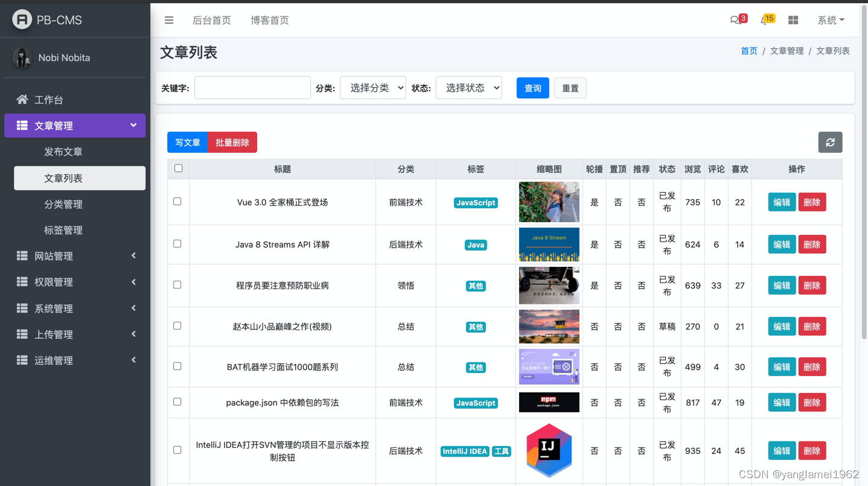This screenshot has width=868, height=486.
Task: Check the select-all checkbox in table header
Action: click(178, 168)
